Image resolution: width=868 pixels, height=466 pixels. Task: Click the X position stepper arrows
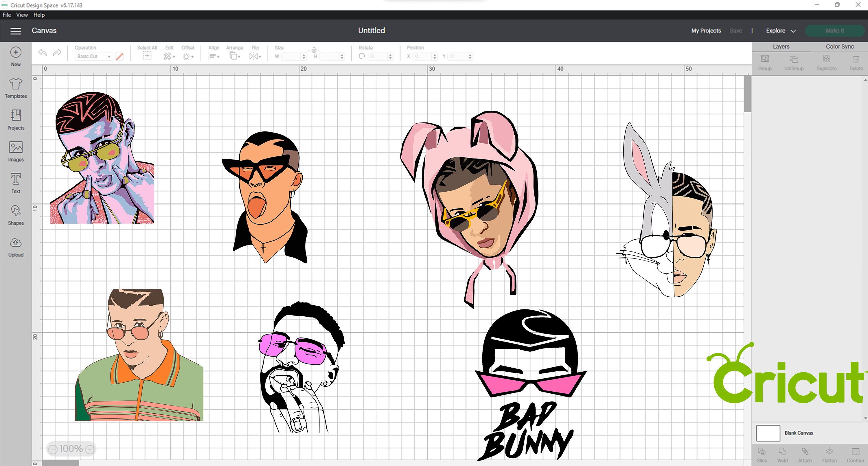tap(435, 56)
